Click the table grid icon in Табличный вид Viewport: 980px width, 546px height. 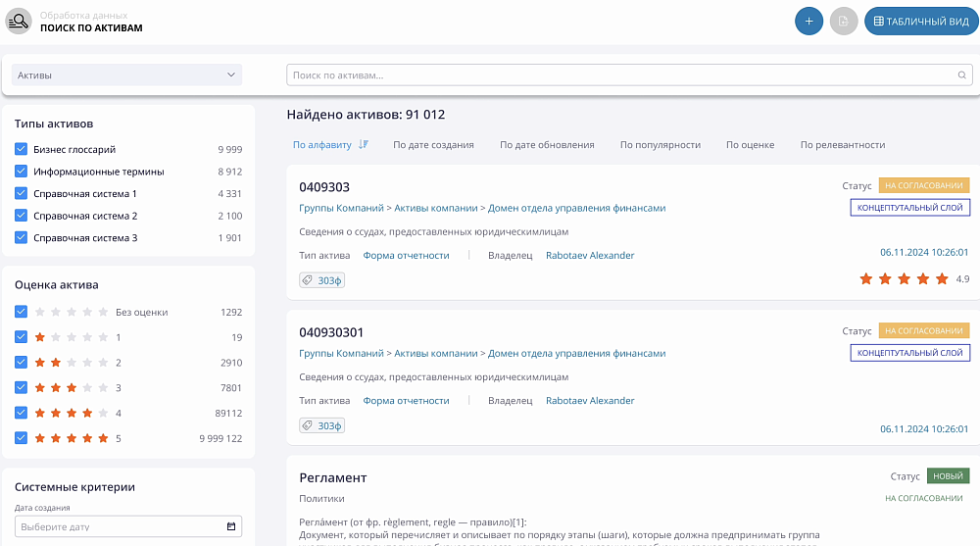(878, 22)
